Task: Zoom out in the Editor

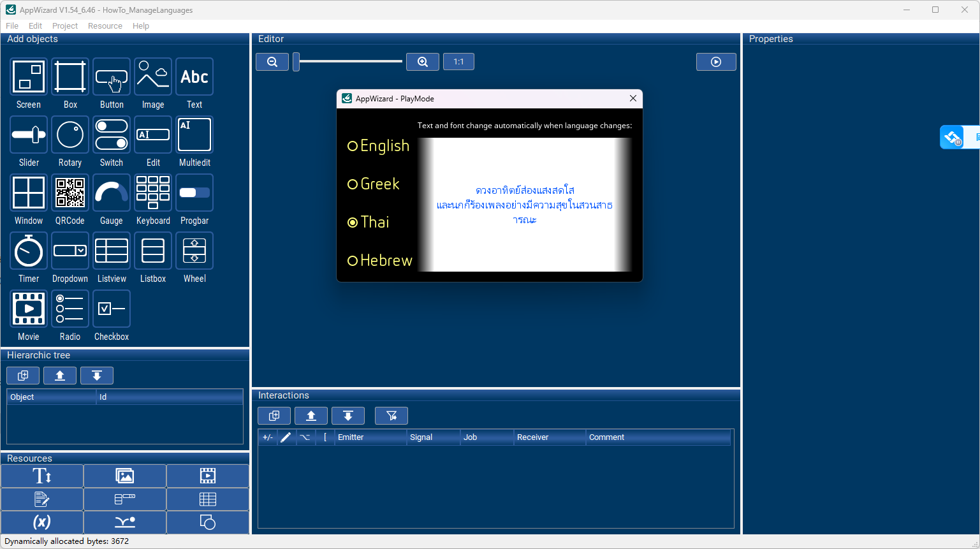Action: [x=272, y=62]
